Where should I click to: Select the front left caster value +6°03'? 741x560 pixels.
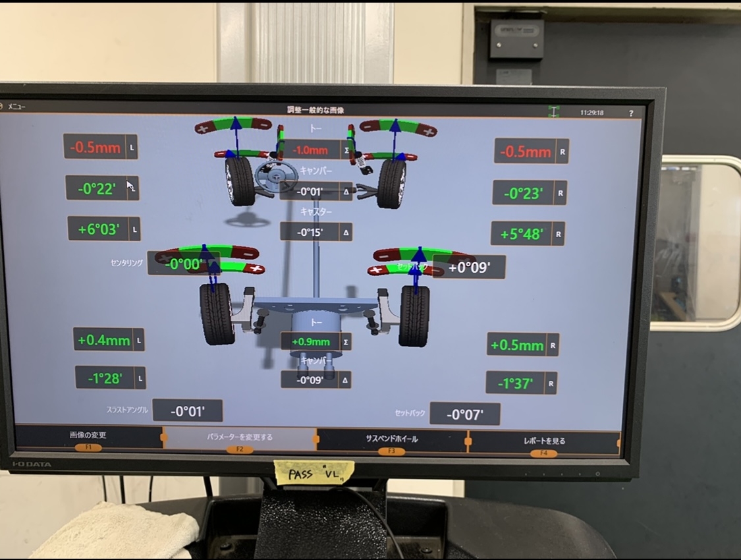[99, 229]
